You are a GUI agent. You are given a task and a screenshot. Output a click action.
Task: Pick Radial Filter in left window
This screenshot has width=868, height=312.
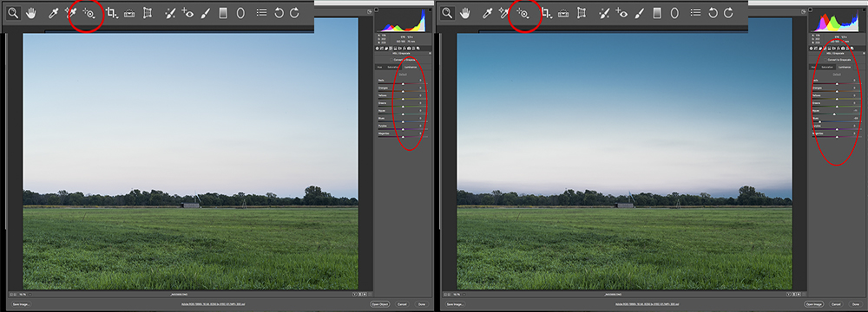coord(240,13)
